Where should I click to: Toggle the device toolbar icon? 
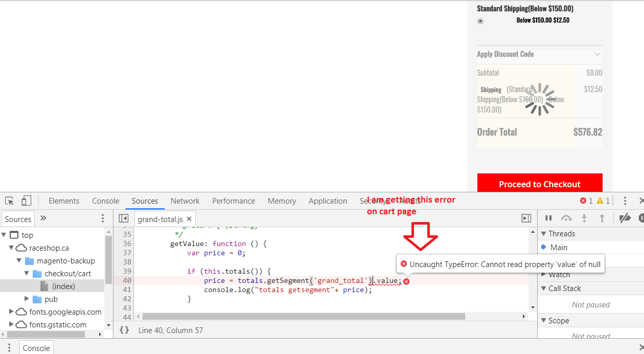(27, 201)
